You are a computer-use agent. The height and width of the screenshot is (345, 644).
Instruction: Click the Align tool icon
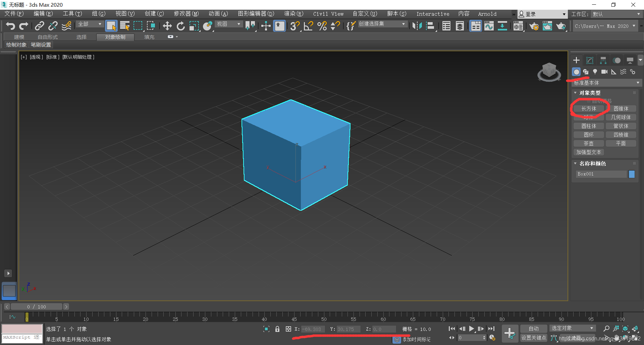pyautogui.click(x=430, y=26)
